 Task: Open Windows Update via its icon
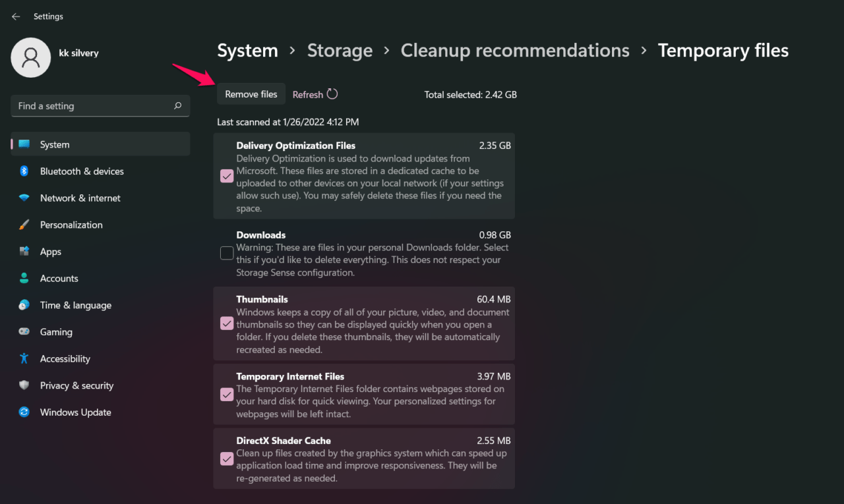click(x=24, y=412)
